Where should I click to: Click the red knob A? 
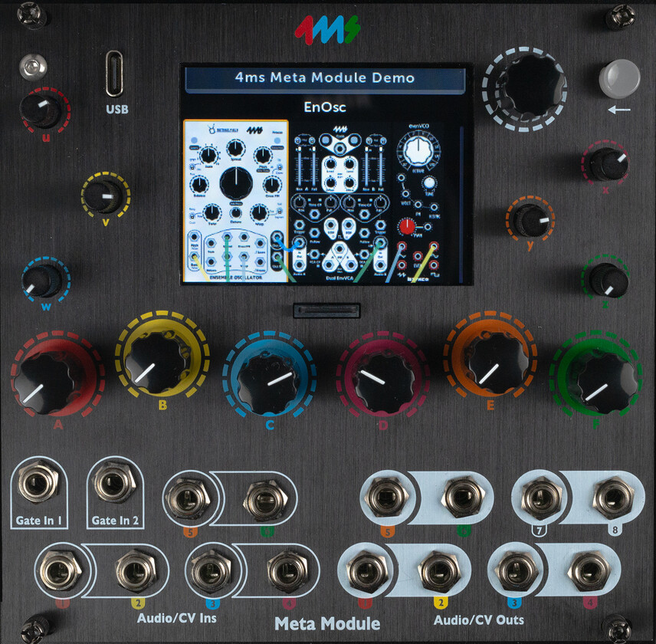tap(44, 383)
